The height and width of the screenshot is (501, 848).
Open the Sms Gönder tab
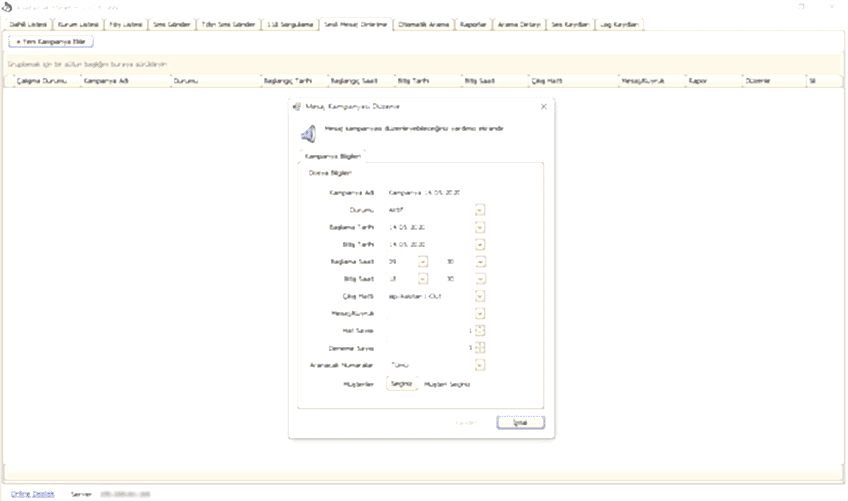[x=171, y=23]
